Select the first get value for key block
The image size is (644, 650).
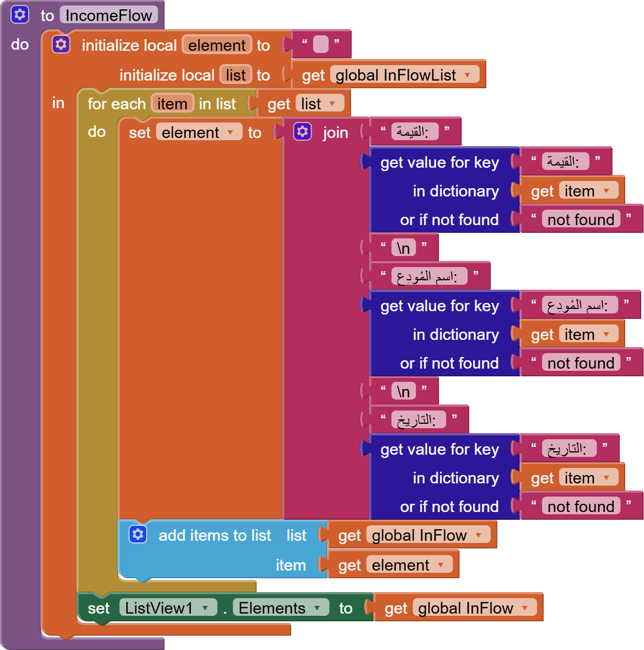(439, 162)
